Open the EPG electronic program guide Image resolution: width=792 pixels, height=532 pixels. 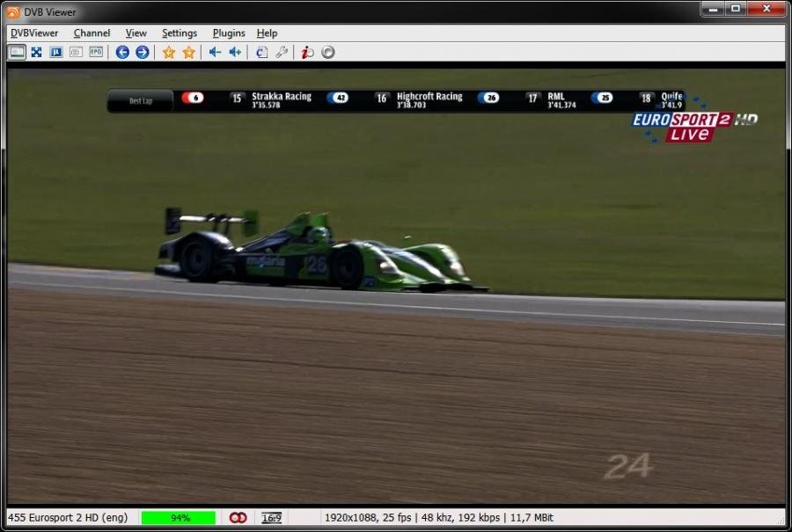pos(95,52)
